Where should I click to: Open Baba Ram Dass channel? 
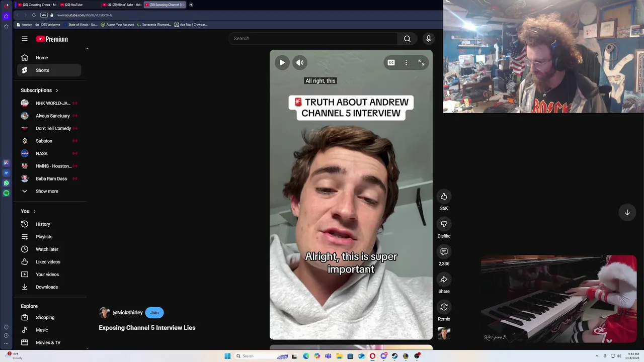[49, 178]
